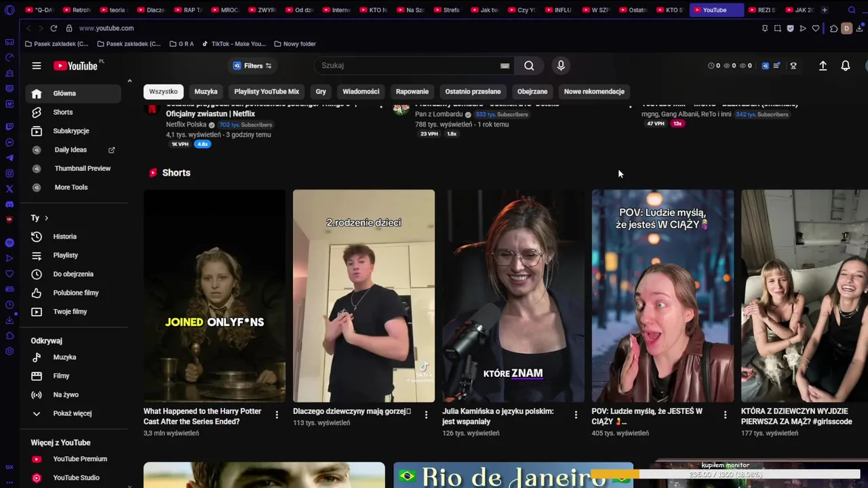Collapse the sidebar section arrow near Główna
The height and width of the screenshot is (488, 868).
point(130,81)
